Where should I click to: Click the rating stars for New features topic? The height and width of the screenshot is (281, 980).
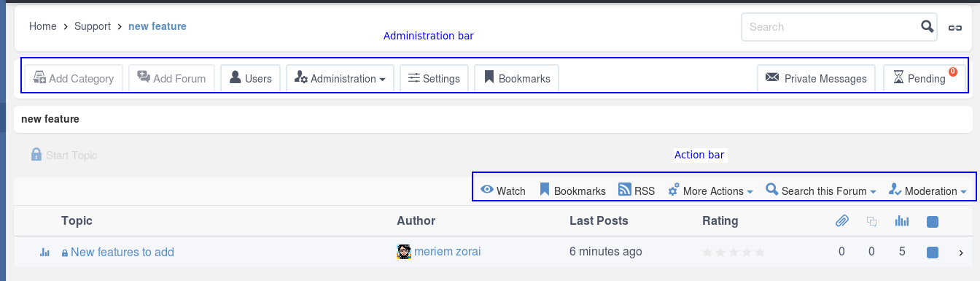pyautogui.click(x=734, y=253)
